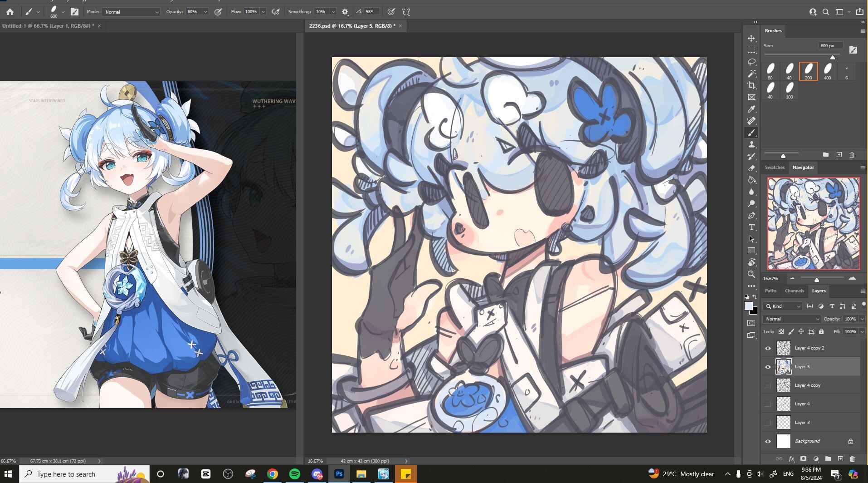Screen dimensions: 868x483
Task: Select the Rectangular Marquee tool
Action: tap(751, 50)
